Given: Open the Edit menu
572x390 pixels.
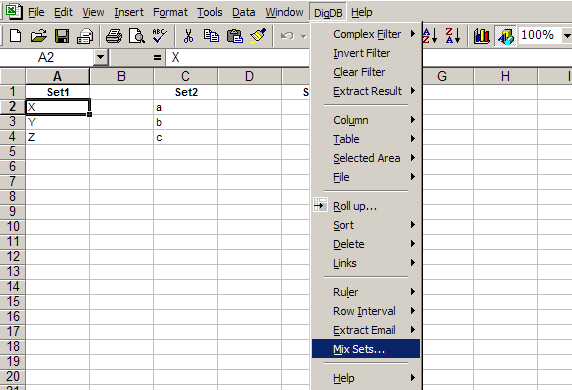Looking at the screenshot, I should 63,12.
